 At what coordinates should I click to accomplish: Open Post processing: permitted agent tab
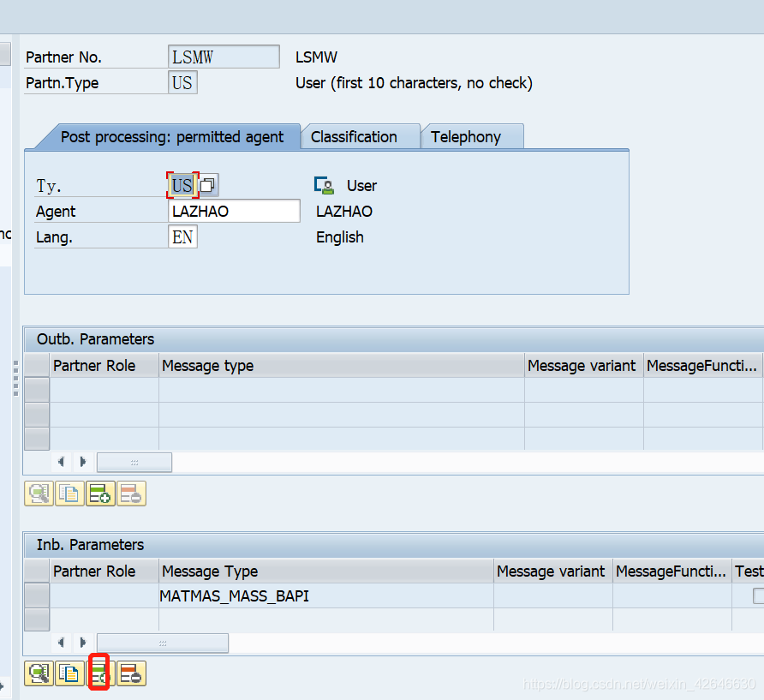tap(171, 137)
